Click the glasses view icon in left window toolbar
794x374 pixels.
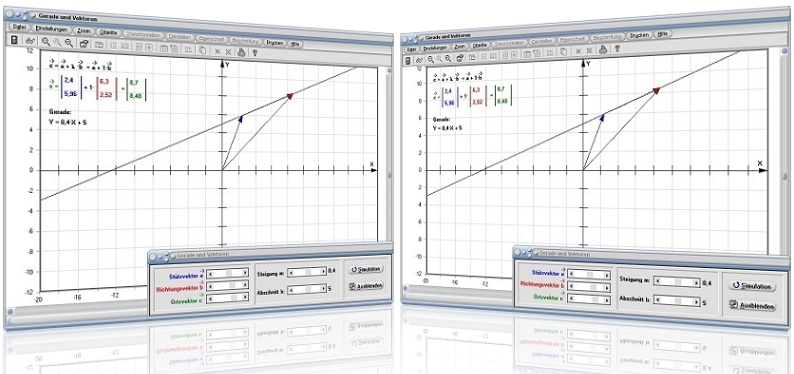coord(30,41)
